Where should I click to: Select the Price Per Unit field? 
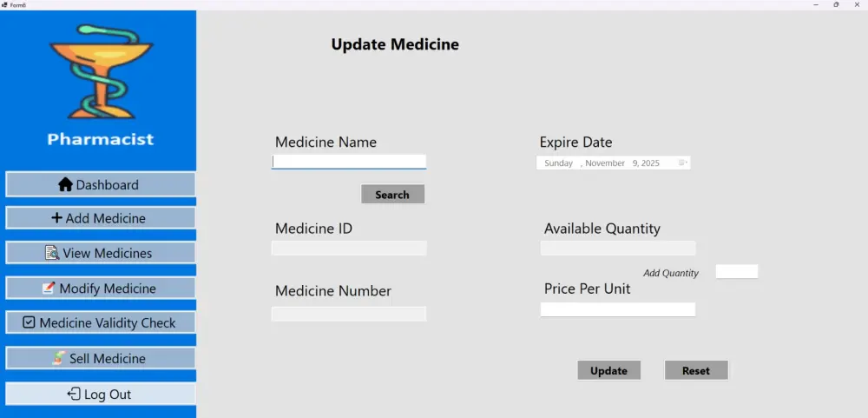(617, 309)
